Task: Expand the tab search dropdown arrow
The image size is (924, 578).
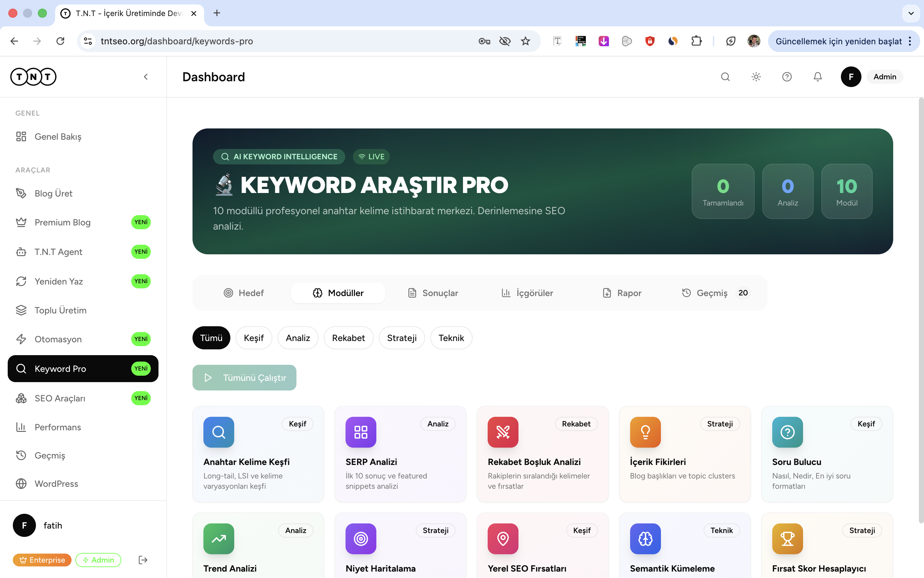Action: click(911, 13)
